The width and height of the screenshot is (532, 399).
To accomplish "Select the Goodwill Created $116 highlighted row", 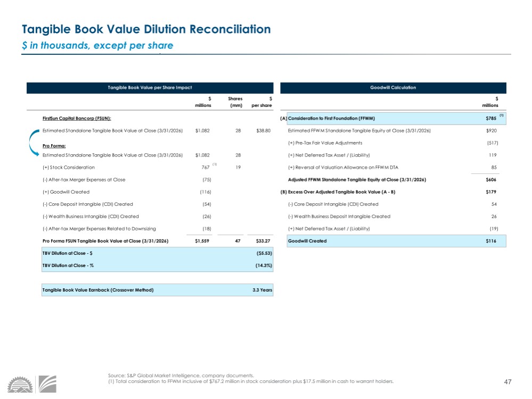I will pos(393,241).
